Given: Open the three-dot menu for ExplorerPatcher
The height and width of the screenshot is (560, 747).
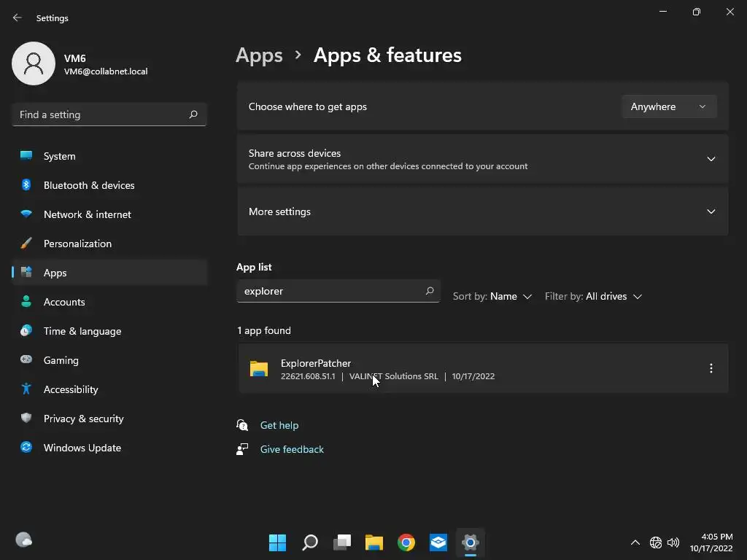Looking at the screenshot, I should pyautogui.click(x=711, y=368).
